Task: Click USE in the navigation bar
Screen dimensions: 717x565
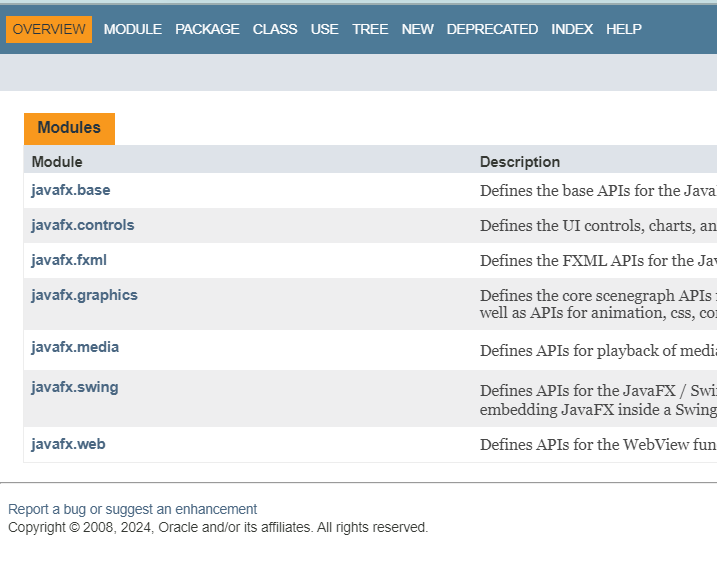Action: click(325, 29)
